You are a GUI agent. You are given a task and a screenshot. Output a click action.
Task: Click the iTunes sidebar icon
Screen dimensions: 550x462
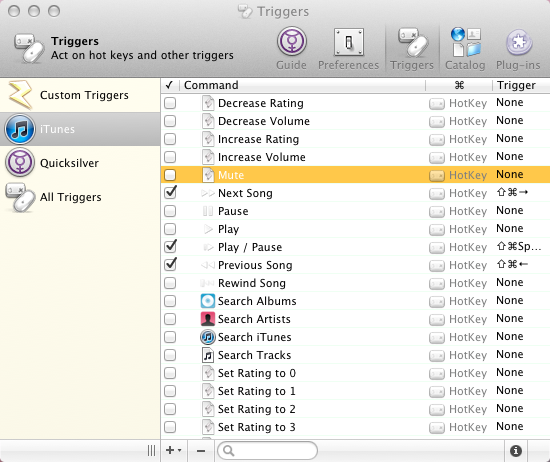20,129
